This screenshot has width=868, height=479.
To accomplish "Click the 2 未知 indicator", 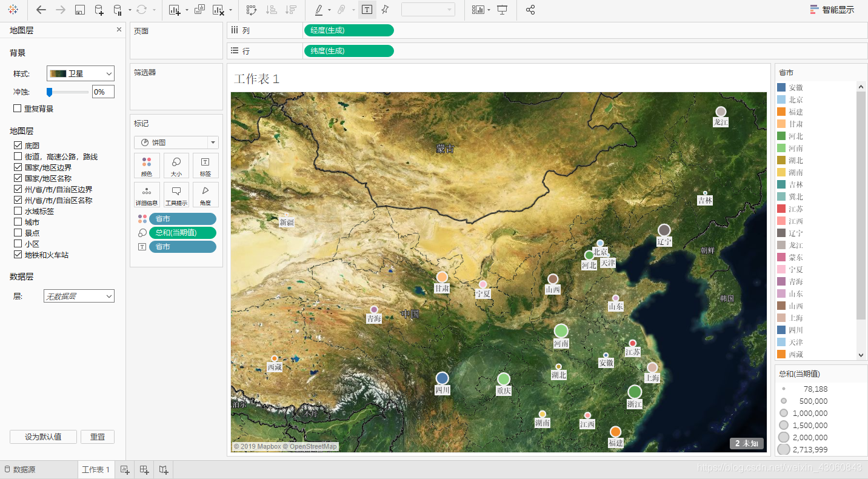I will click(x=747, y=444).
